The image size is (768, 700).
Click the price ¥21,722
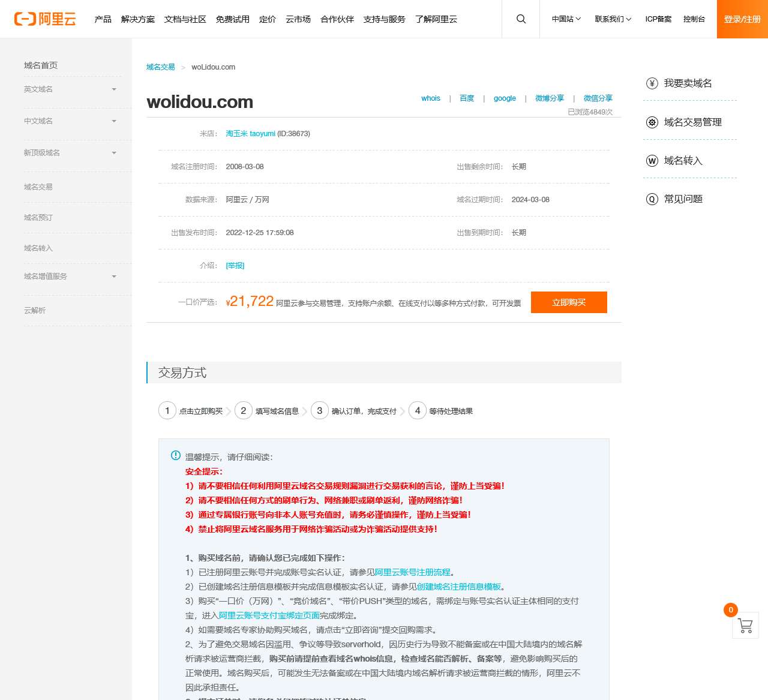tap(250, 301)
